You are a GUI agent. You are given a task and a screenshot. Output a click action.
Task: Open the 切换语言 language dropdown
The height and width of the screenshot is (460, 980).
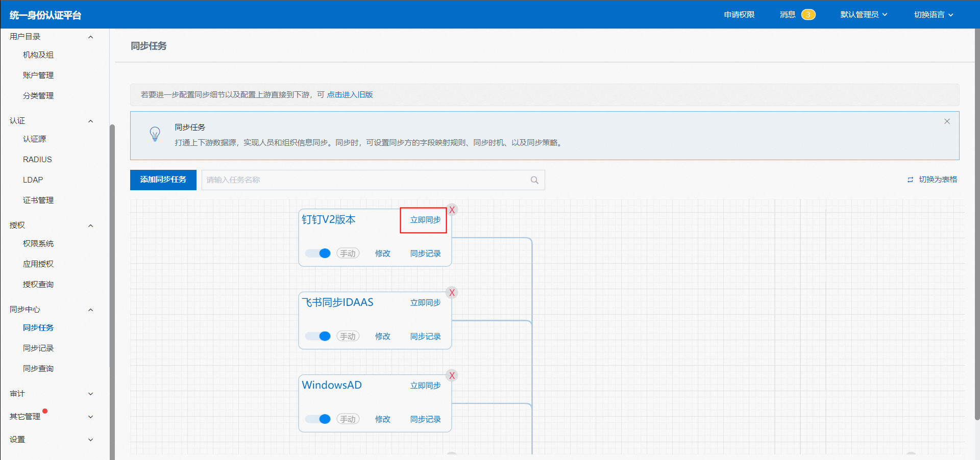click(x=933, y=15)
